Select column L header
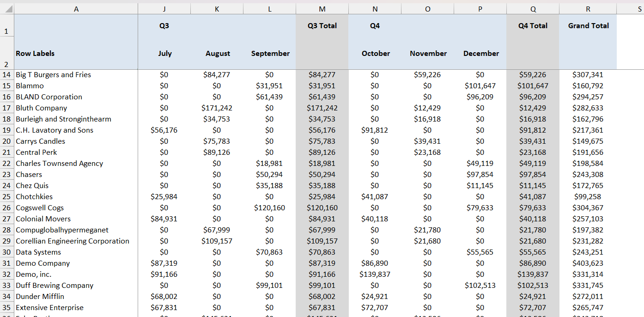Screen dimensions: 644x317 [270, 9]
